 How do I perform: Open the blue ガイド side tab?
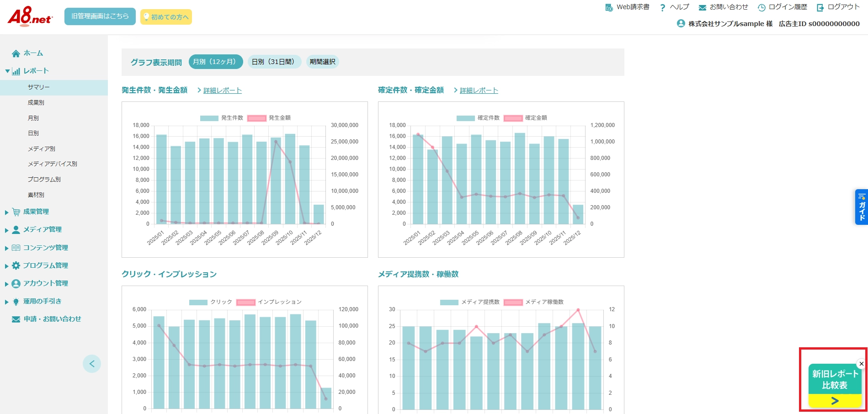click(x=862, y=207)
